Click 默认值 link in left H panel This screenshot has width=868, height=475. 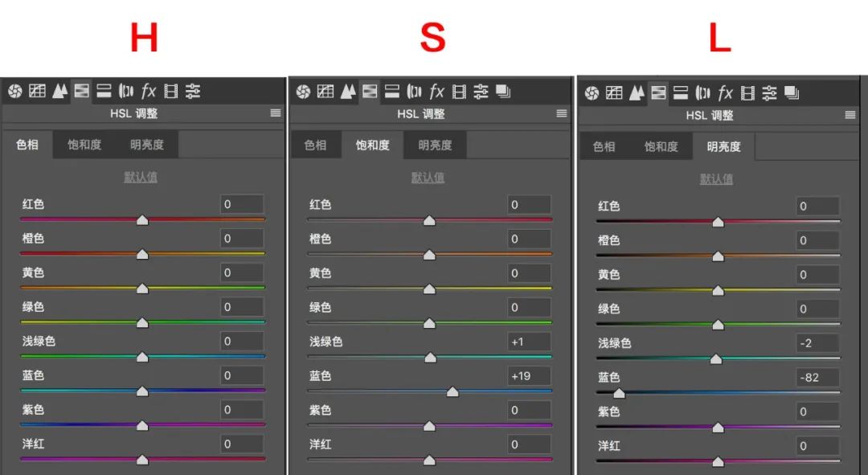point(141,177)
